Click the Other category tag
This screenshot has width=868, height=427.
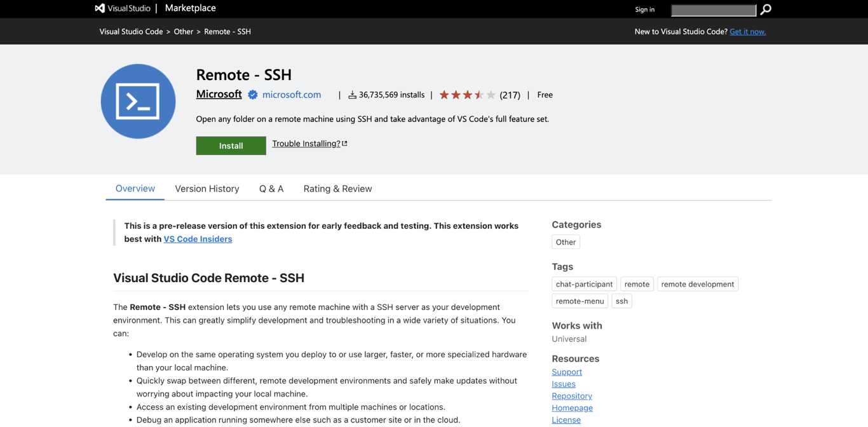click(x=566, y=242)
